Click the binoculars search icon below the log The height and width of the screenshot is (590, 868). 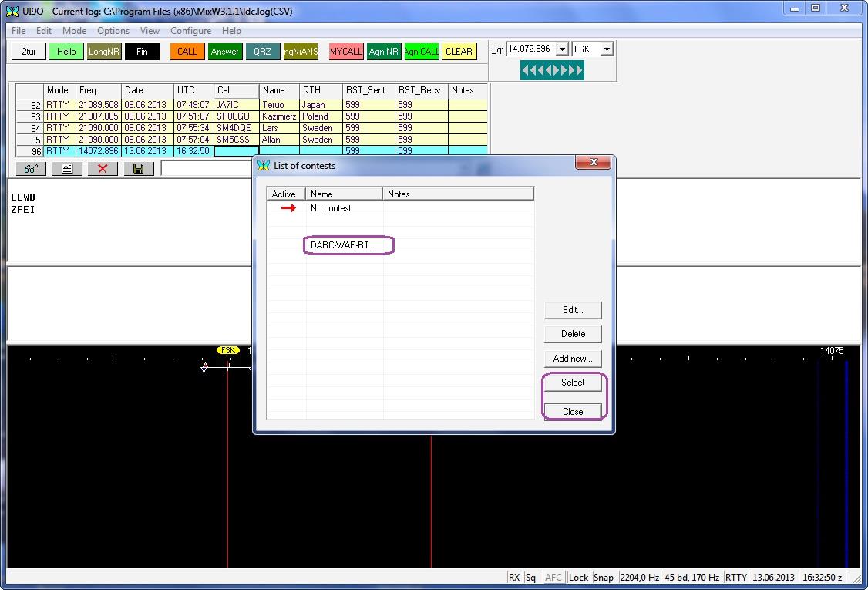pyautogui.click(x=31, y=169)
